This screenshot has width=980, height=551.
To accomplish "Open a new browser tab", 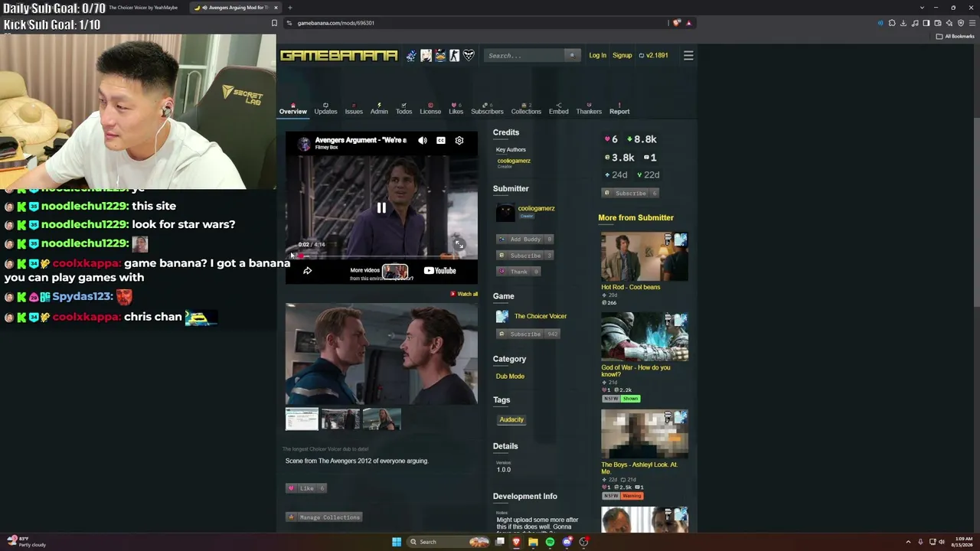I will [x=289, y=8].
